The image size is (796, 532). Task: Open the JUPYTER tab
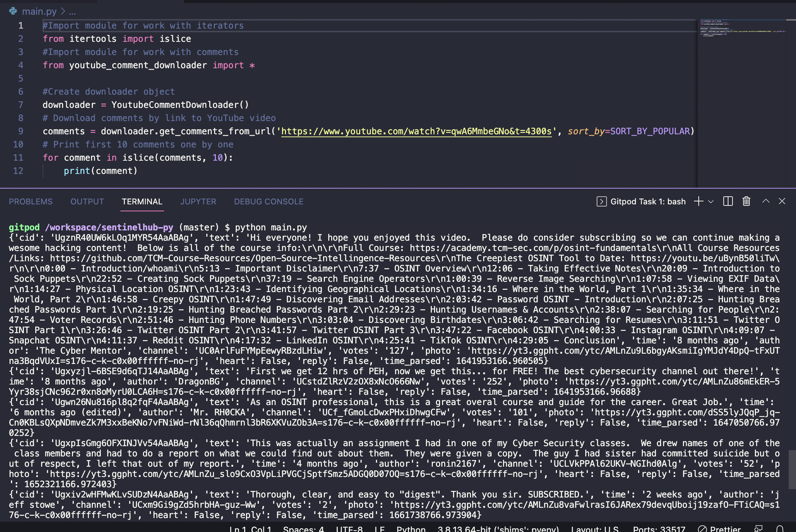[x=198, y=201]
